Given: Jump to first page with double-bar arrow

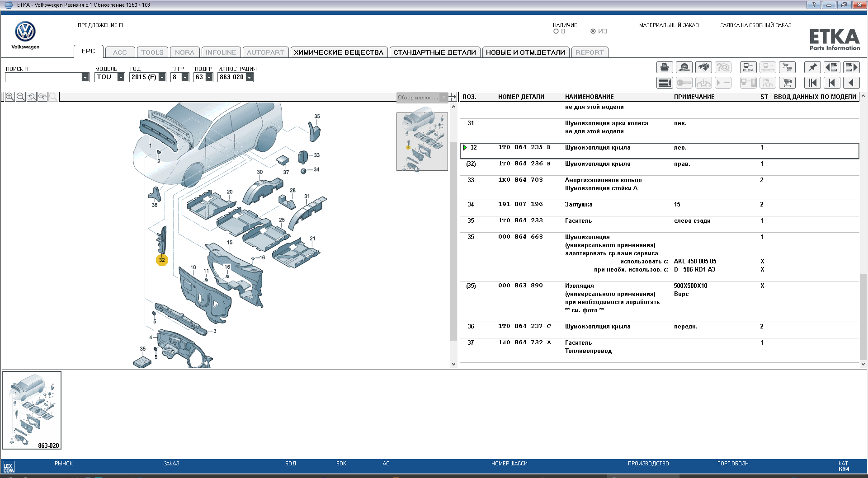Looking at the screenshot, I should click(812, 83).
